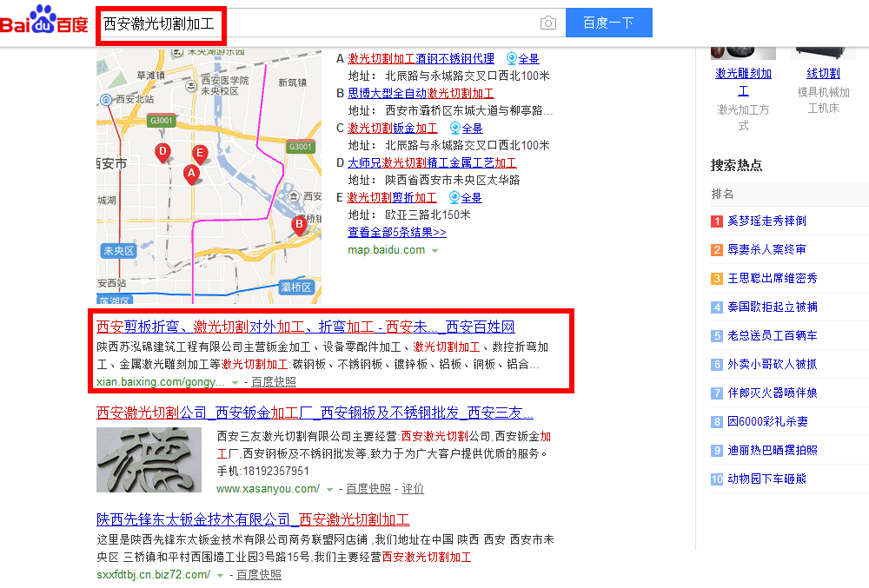Open hot search 因6000彩礼杀妻
This screenshot has height=588, width=869.
(x=767, y=422)
